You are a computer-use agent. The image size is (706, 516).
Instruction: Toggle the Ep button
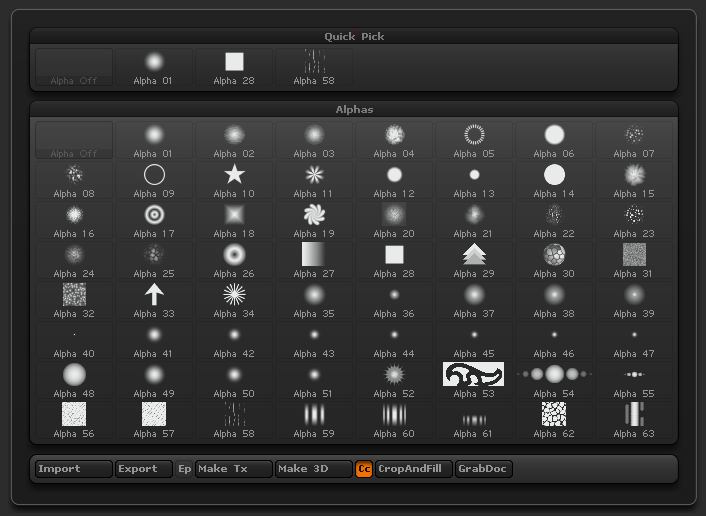pyautogui.click(x=184, y=469)
